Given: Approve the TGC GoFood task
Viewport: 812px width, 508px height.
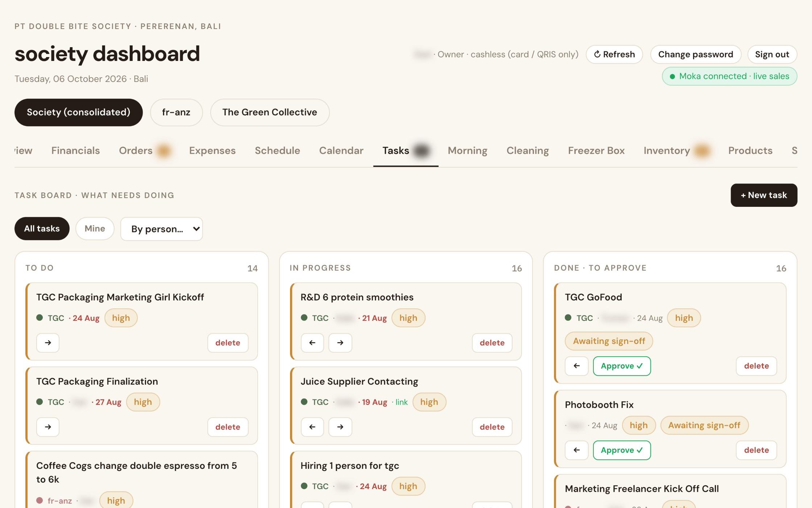Looking at the screenshot, I should tap(622, 366).
